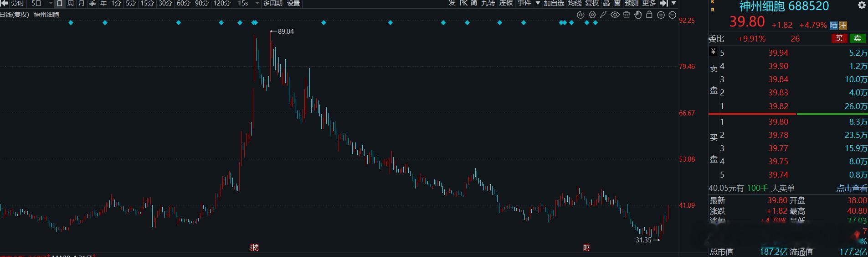Click the back arrow icon in the chart toolbar
Viewport: 868px width, 257px height.
(5, 3)
